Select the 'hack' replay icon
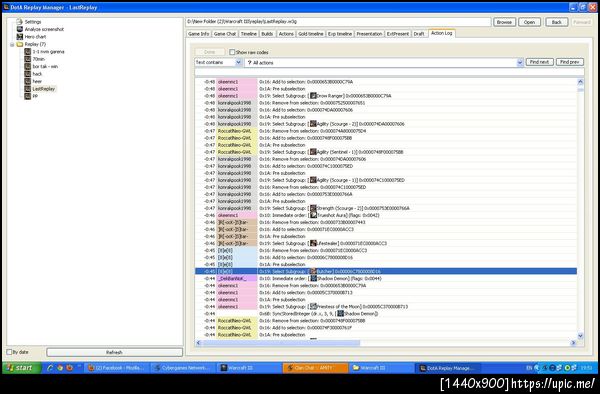 [x=27, y=74]
